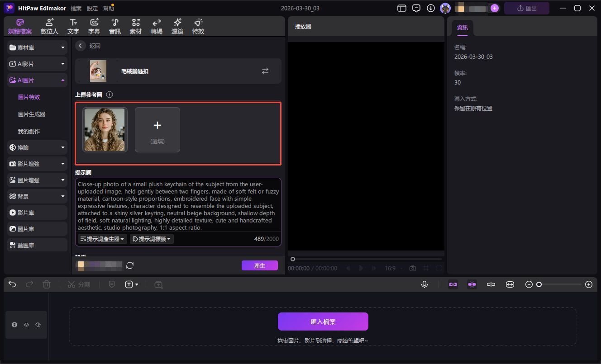The height and width of the screenshot is (364, 601).
Task: Toggle the purple link clips button
Action: pos(453,284)
